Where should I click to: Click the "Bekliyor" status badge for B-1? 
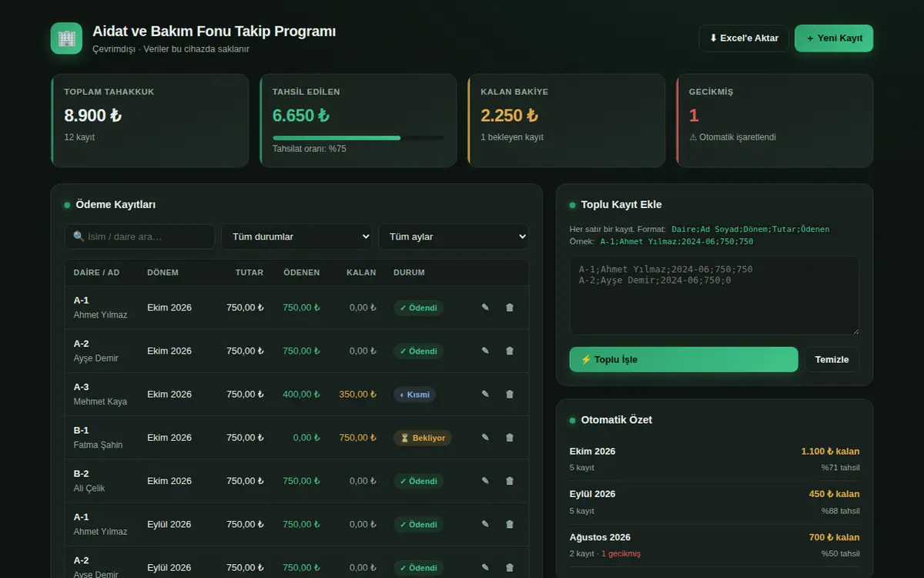tap(423, 438)
